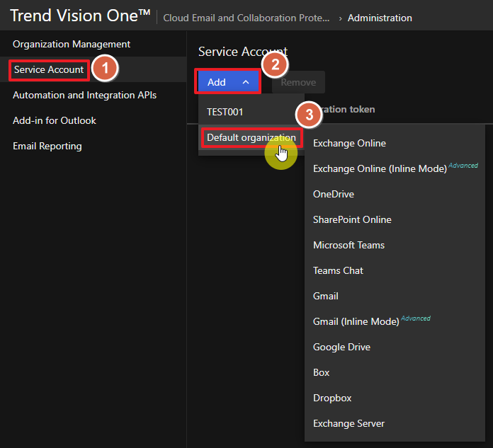This screenshot has height=448, width=493.
Task: Collapse the Add button chevron arrow
Action: pyautogui.click(x=246, y=82)
